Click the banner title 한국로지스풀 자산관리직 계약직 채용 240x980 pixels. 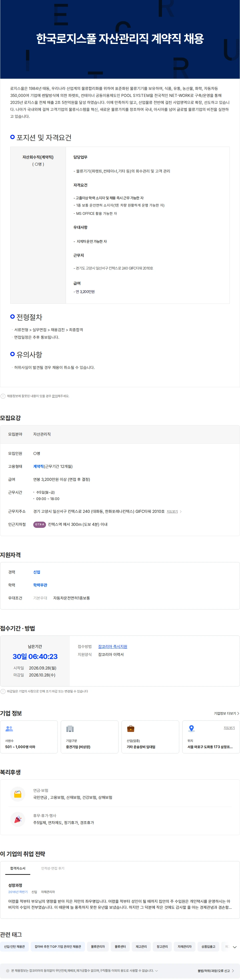click(x=120, y=38)
